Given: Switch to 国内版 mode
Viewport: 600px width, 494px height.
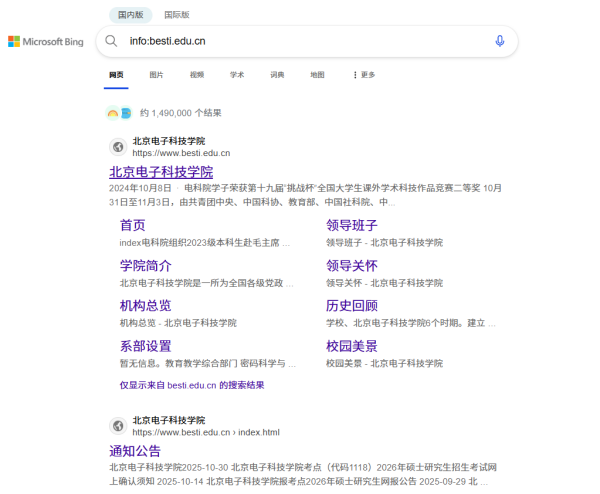Looking at the screenshot, I should (x=130, y=15).
